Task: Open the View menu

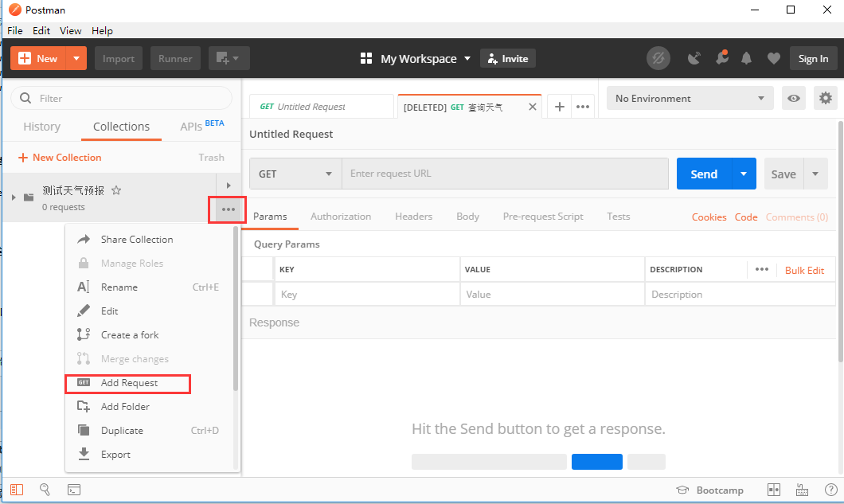Action: [x=71, y=31]
